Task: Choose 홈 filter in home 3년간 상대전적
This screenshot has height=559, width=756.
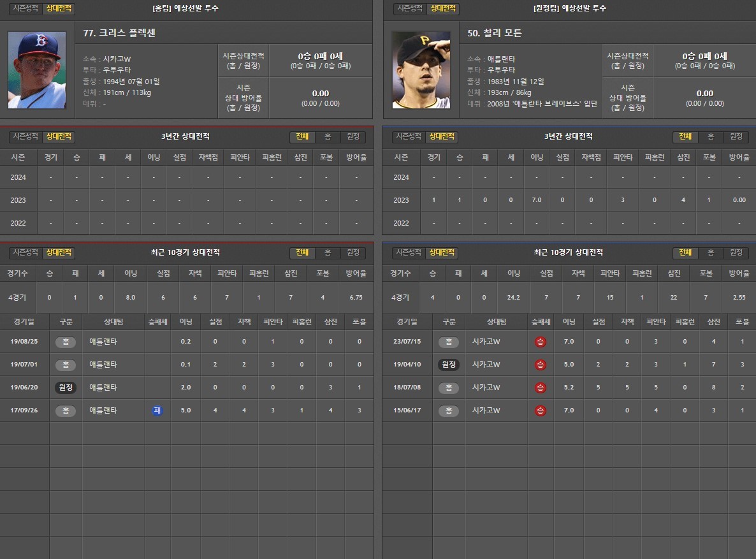Action: pos(328,136)
